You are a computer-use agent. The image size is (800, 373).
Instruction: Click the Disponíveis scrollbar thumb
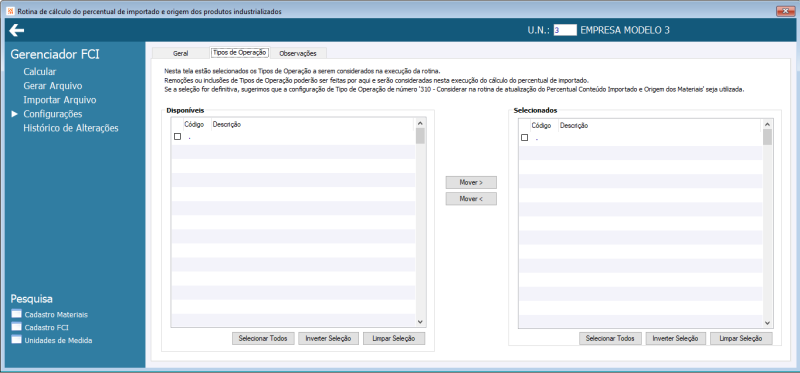click(420, 136)
